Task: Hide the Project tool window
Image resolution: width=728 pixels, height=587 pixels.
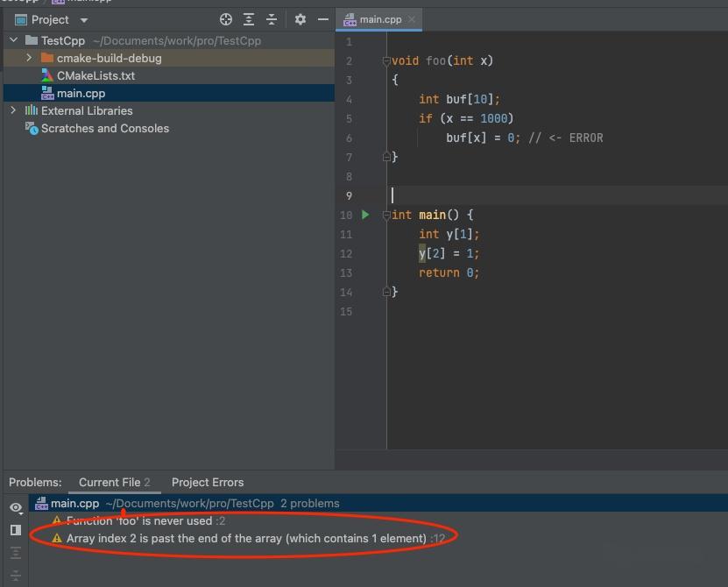Action: click(323, 19)
